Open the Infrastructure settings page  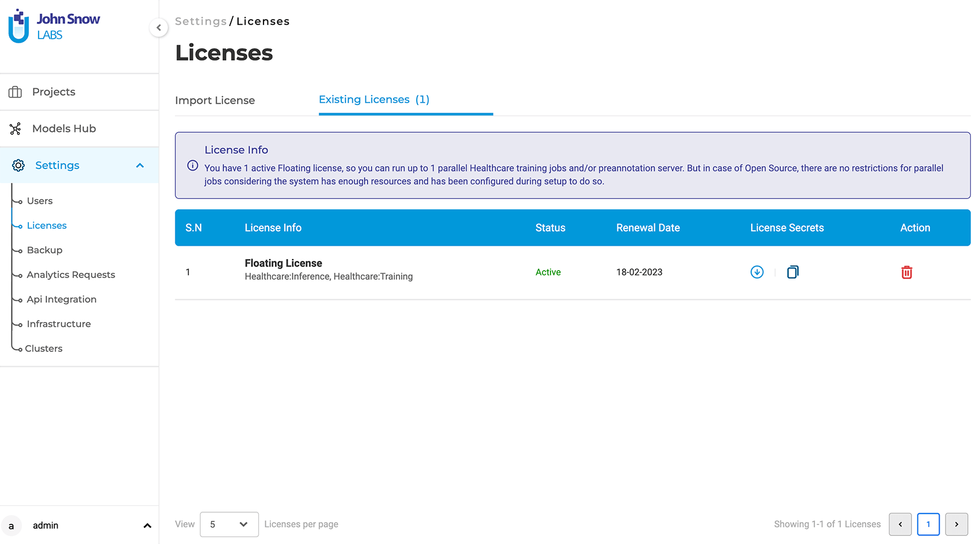pos(59,324)
